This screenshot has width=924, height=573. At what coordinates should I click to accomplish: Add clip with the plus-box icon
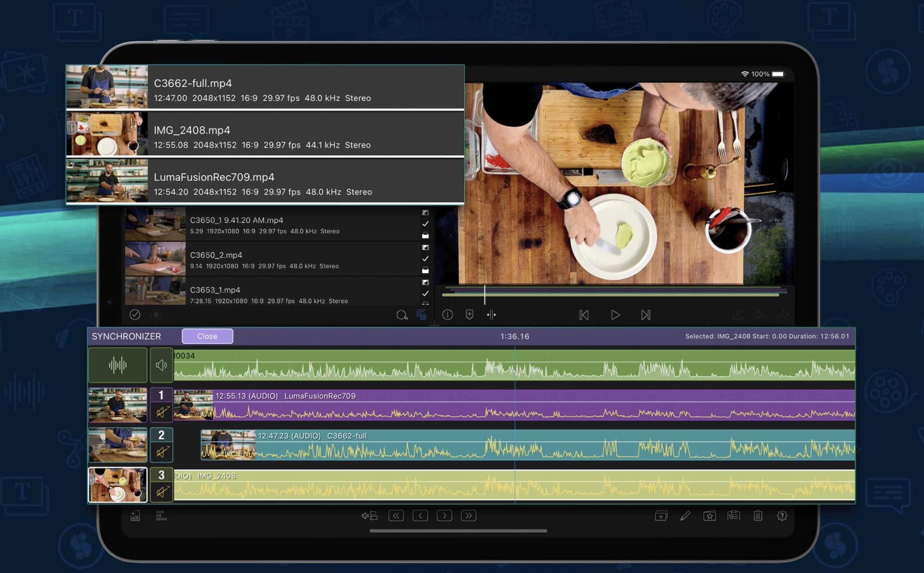661,516
